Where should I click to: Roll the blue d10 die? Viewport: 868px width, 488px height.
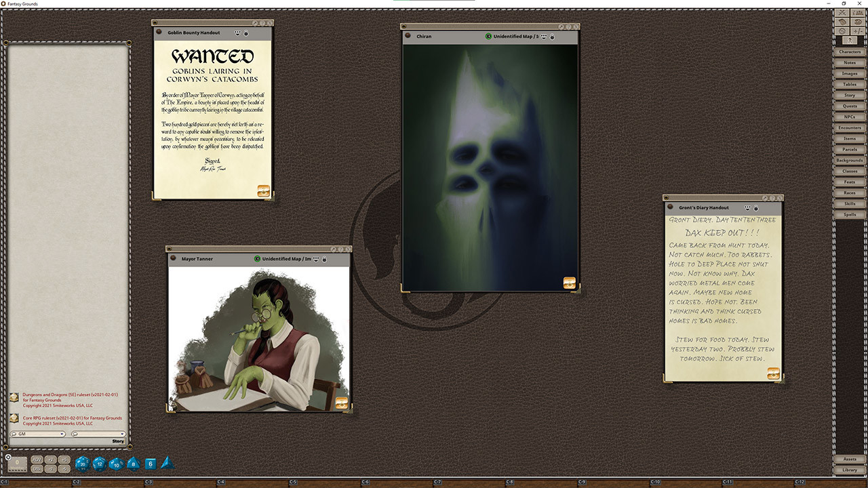click(x=116, y=464)
